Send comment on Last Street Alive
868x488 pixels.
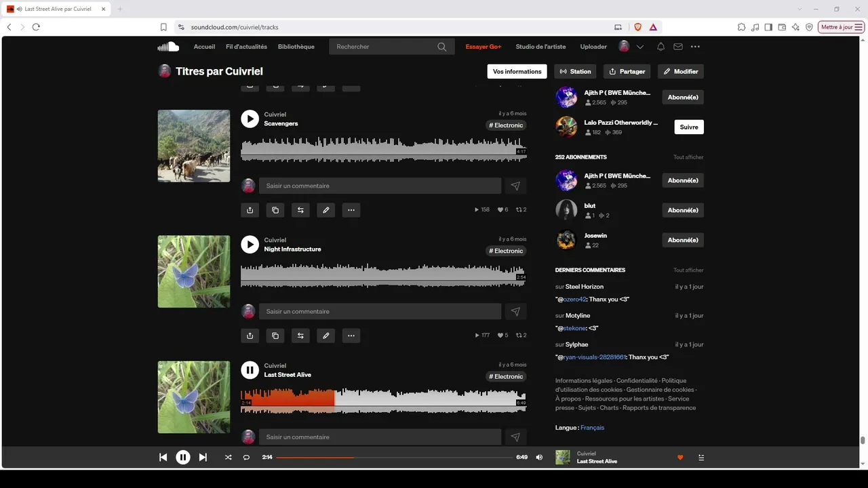(x=515, y=437)
